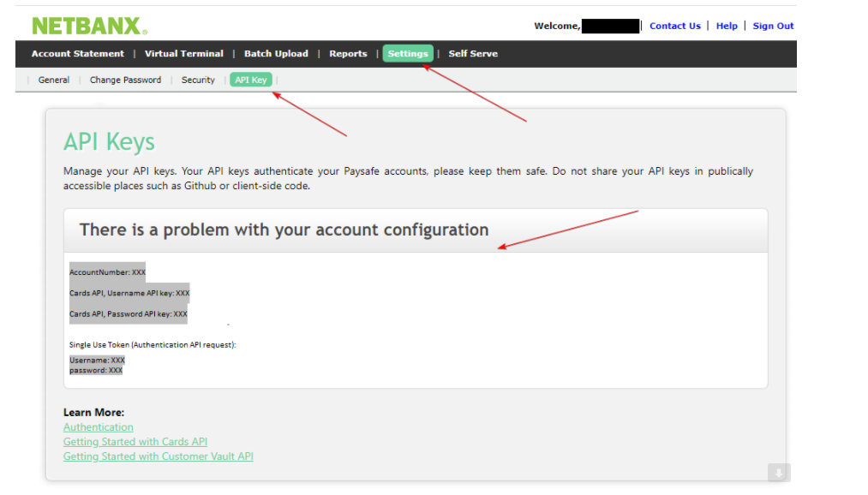Open the Security tab
This screenshot has width=868, height=495.
click(x=198, y=80)
